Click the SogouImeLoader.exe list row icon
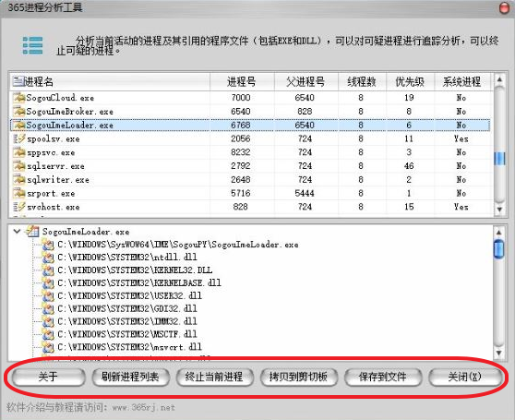 (x=19, y=126)
